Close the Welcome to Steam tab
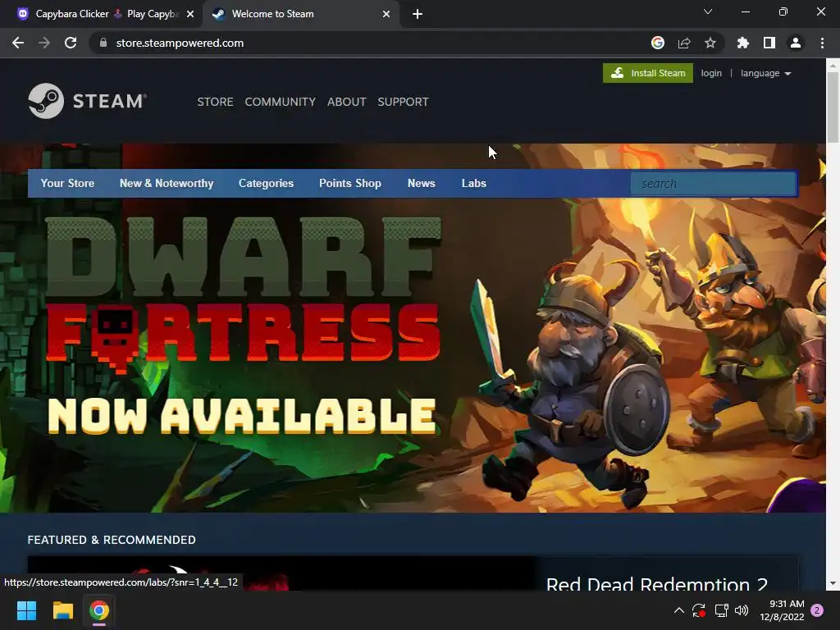Image resolution: width=840 pixels, height=630 pixels. pyautogui.click(x=386, y=14)
